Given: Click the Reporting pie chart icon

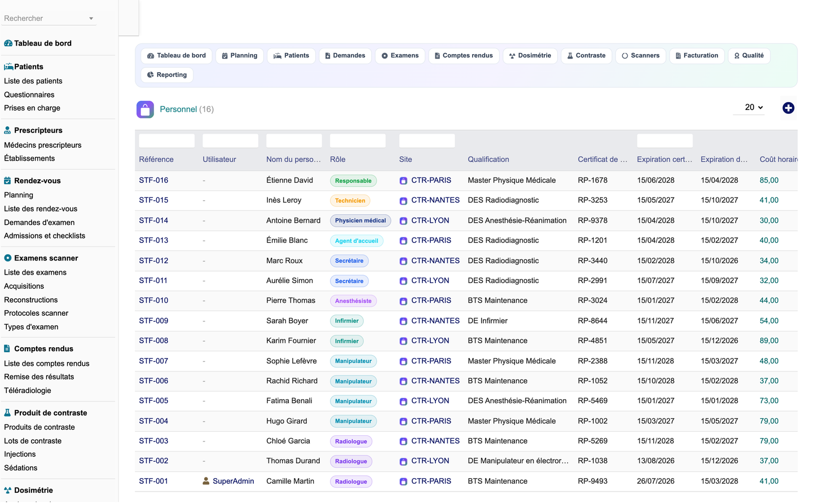Looking at the screenshot, I should pyautogui.click(x=151, y=75).
